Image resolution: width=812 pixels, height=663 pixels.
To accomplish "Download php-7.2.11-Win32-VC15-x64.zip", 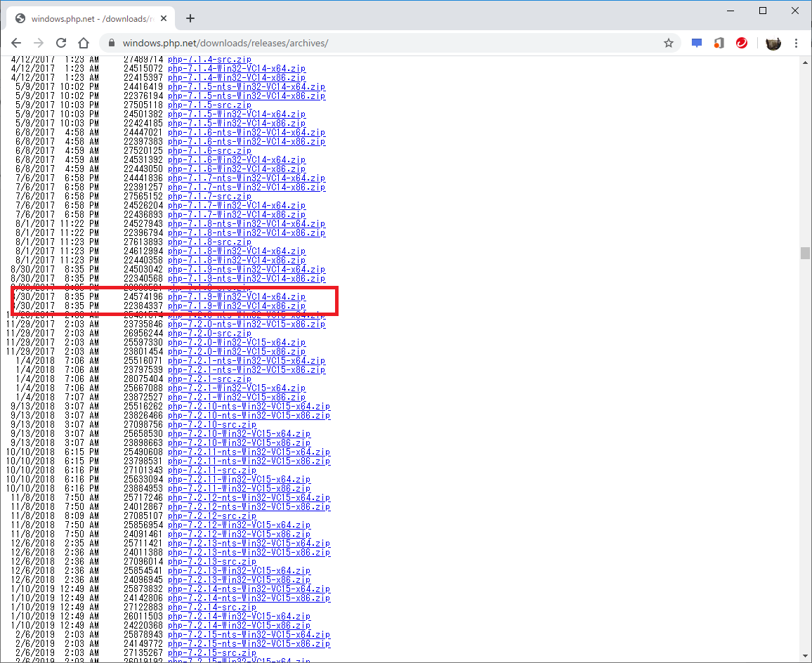I will [x=240, y=480].
